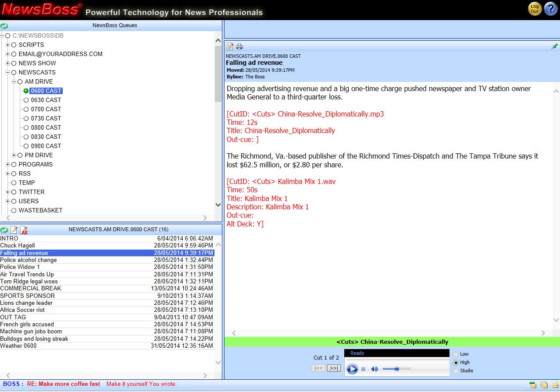Edit the Falling ad revenue story
The width and height of the screenshot is (560, 392).
[230, 46]
